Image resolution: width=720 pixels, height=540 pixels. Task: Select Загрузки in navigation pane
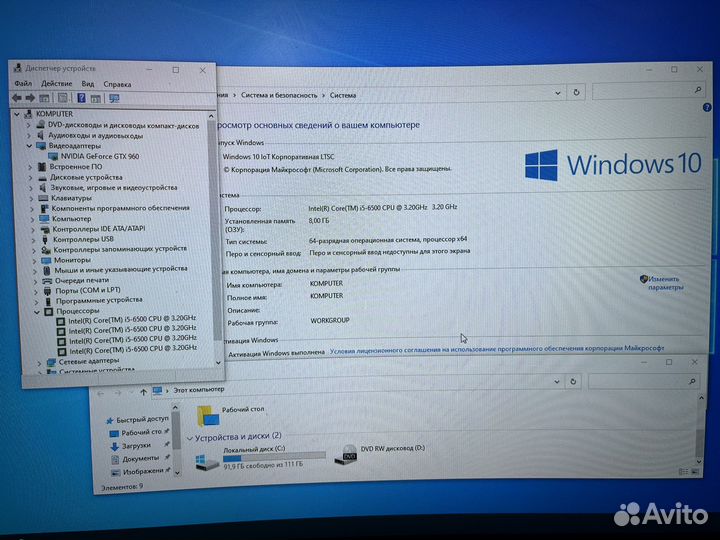[136, 445]
